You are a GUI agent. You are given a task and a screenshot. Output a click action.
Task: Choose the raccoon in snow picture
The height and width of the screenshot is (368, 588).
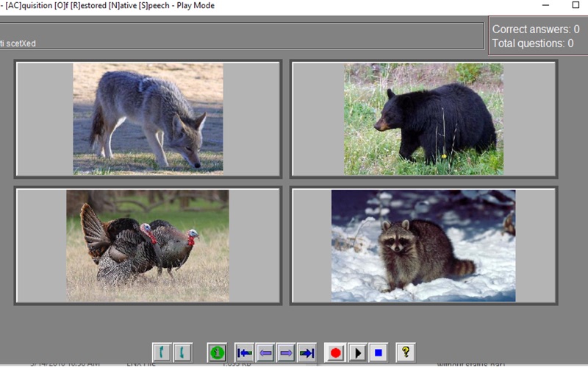(424, 246)
